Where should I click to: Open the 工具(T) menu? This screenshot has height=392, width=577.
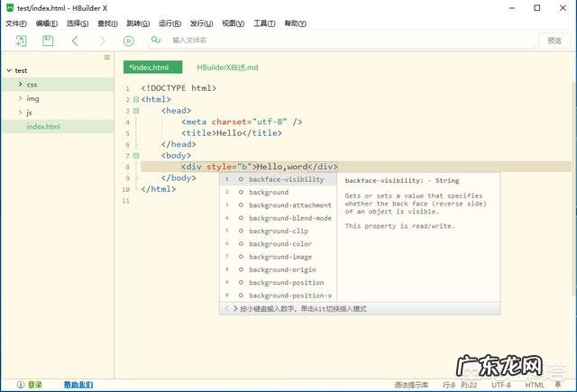[264, 23]
